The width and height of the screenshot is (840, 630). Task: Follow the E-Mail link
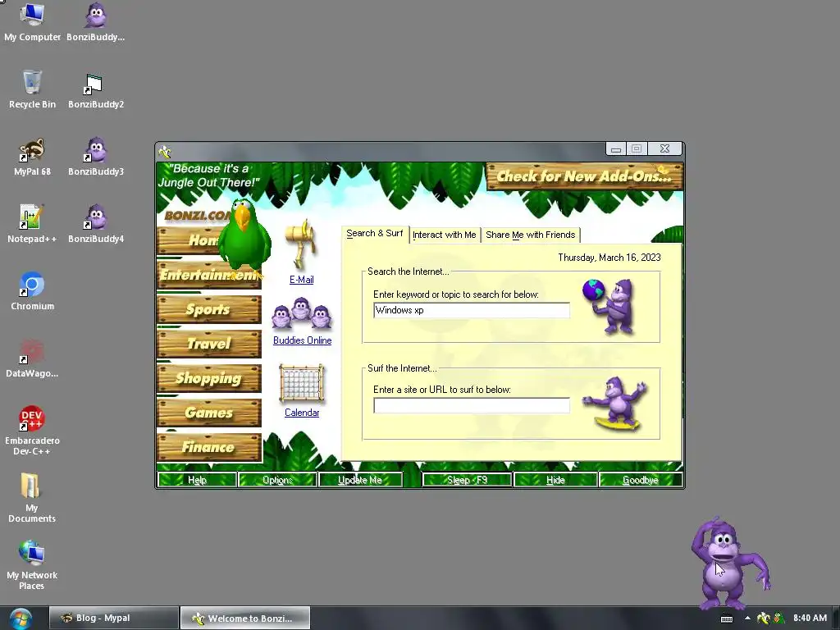pos(302,280)
